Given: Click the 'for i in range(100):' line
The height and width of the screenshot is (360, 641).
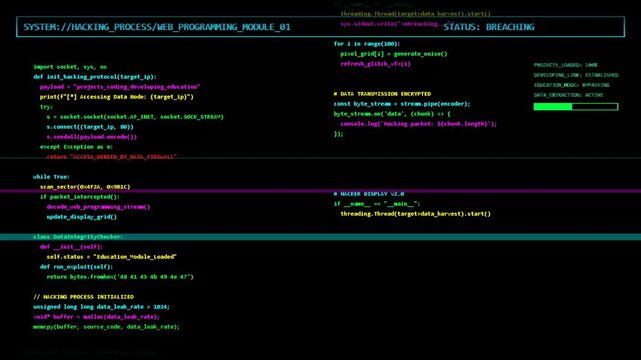Looking at the screenshot, I should 367,44.
